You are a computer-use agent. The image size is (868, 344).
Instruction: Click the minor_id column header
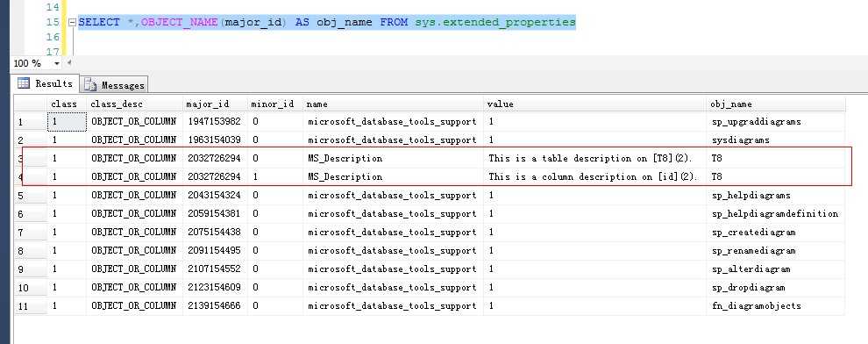pyautogui.click(x=275, y=104)
